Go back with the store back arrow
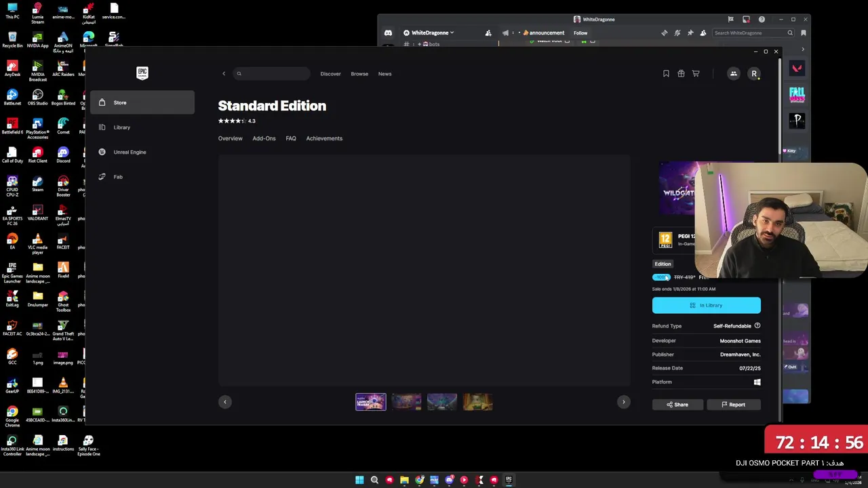This screenshot has width=868, height=488. tap(224, 74)
